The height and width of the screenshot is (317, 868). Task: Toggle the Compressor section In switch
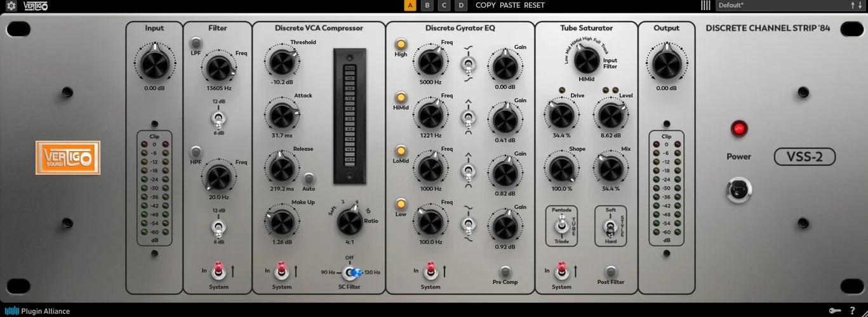pos(281,271)
